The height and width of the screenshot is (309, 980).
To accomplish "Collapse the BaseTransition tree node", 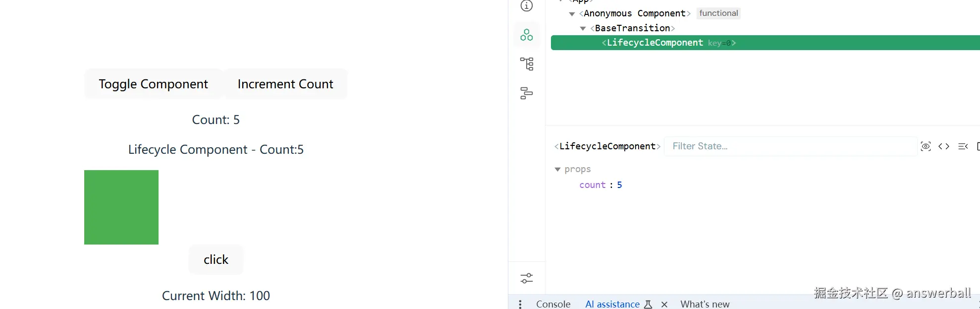I will click(x=583, y=28).
